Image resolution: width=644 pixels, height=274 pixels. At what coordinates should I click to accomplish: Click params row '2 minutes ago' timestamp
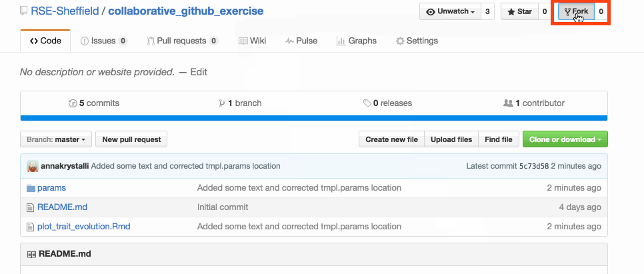click(x=574, y=188)
